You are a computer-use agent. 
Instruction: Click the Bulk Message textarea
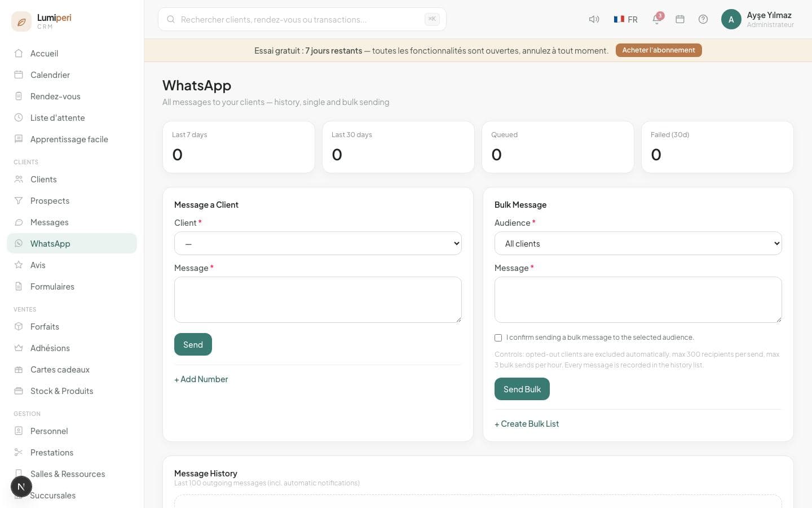click(638, 300)
